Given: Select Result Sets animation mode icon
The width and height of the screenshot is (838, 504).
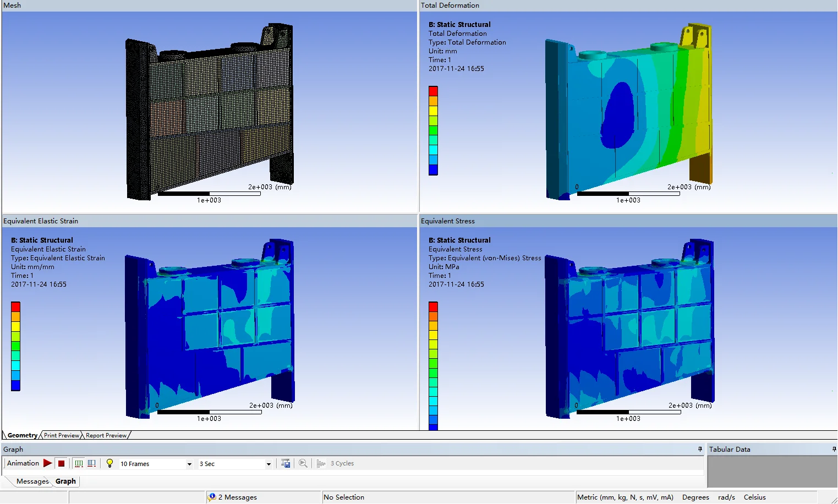Looking at the screenshot, I should click(x=92, y=463).
